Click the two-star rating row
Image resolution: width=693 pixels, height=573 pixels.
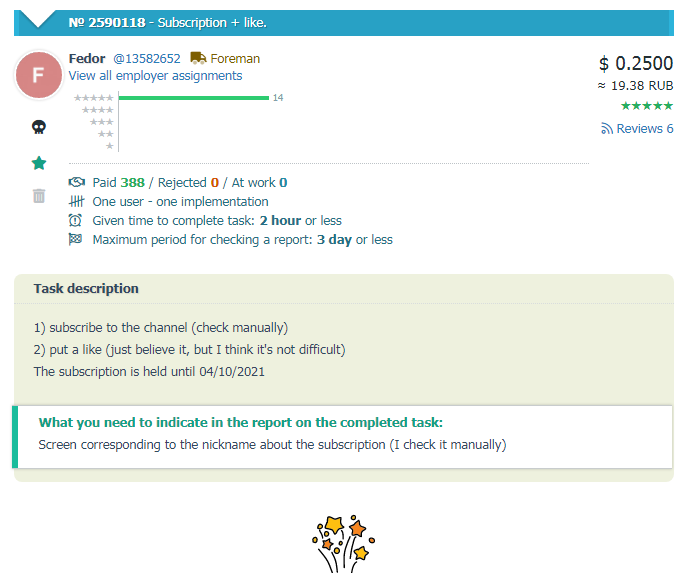[106, 134]
